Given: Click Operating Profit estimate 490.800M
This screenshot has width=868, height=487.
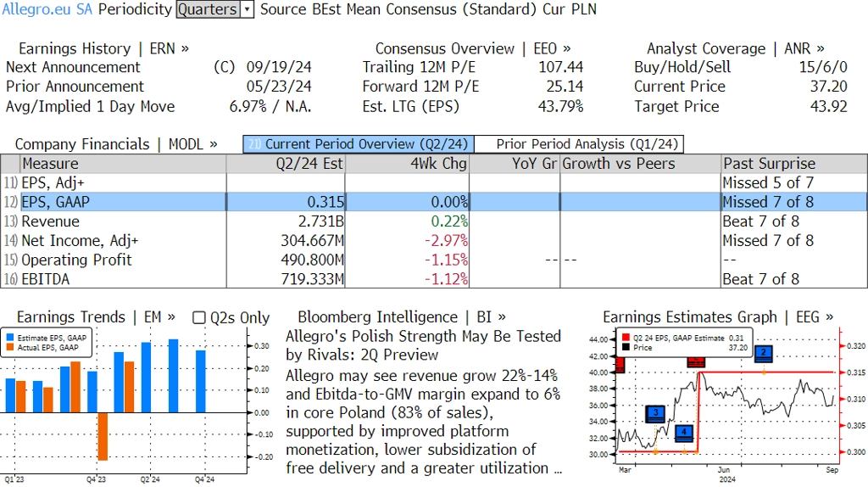Looking at the screenshot, I should click(x=312, y=260).
